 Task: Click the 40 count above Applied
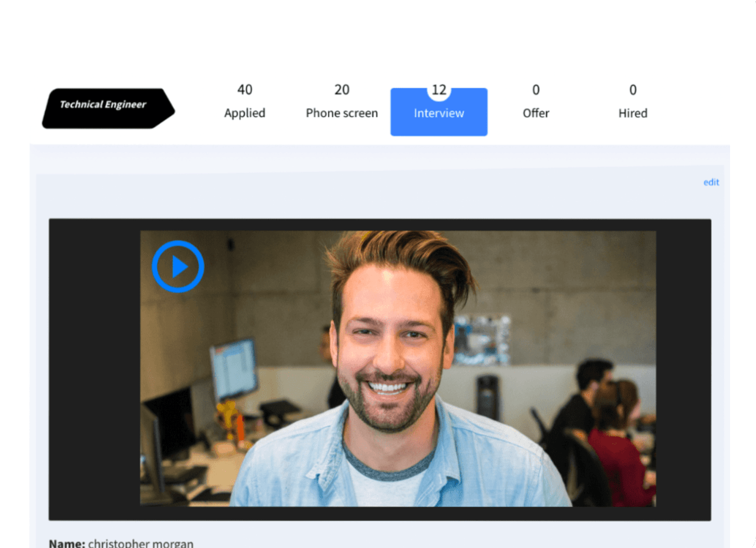[x=245, y=90]
